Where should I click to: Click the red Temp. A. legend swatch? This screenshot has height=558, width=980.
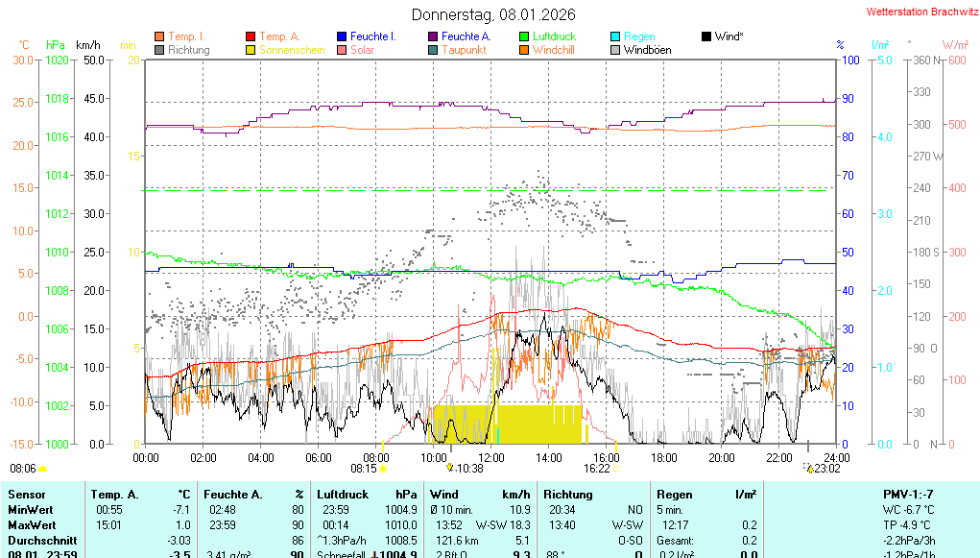click(x=251, y=36)
